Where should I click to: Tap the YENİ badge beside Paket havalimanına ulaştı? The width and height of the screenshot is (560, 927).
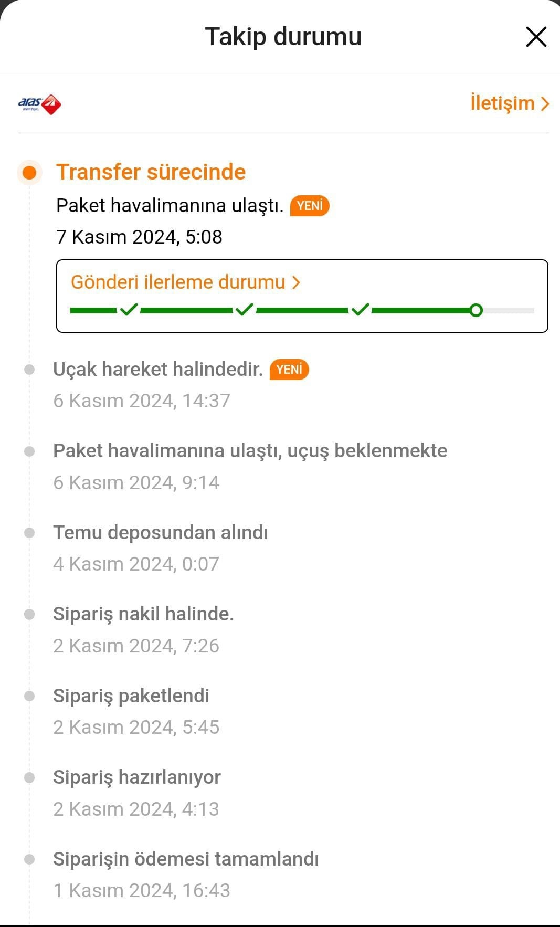310,206
